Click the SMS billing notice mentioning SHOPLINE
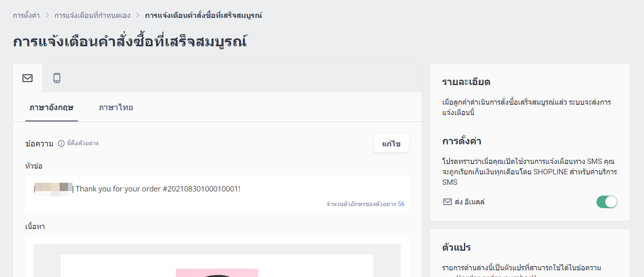The image size is (644, 277). tap(529, 171)
